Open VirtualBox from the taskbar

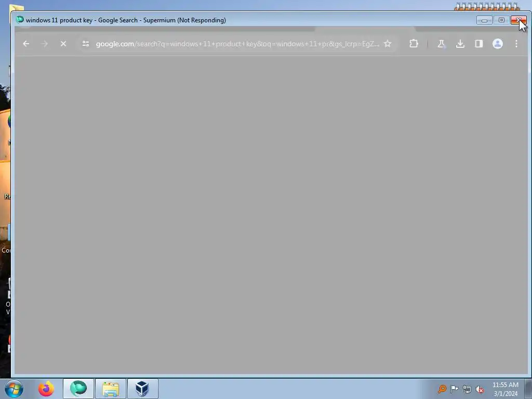[142, 389]
